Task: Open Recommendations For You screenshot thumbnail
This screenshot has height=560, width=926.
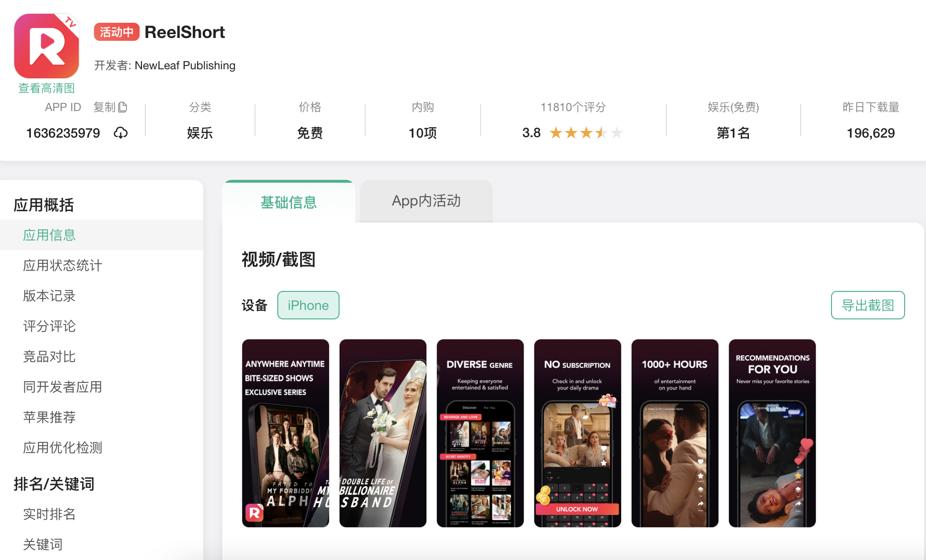Action: (772, 433)
